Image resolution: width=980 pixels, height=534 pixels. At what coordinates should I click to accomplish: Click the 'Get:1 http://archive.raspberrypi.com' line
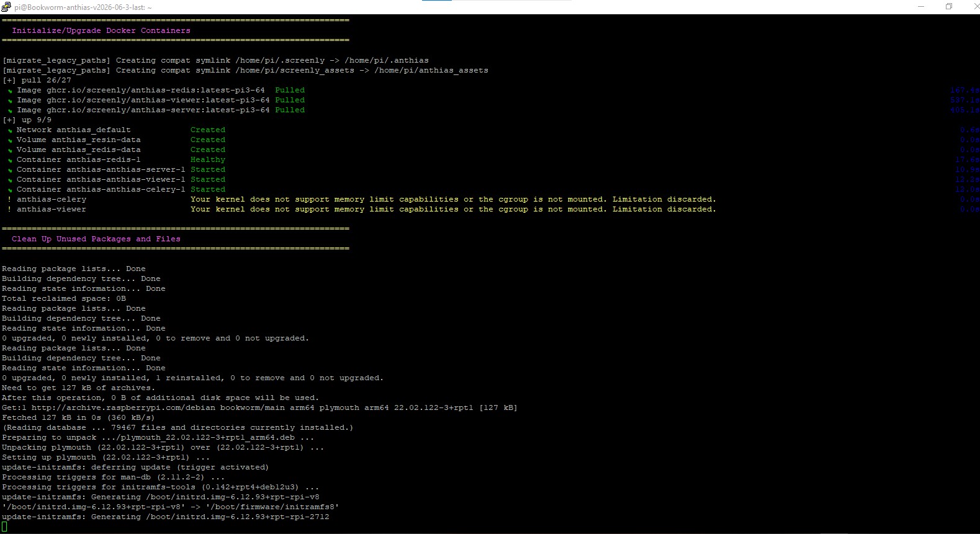[x=259, y=407]
